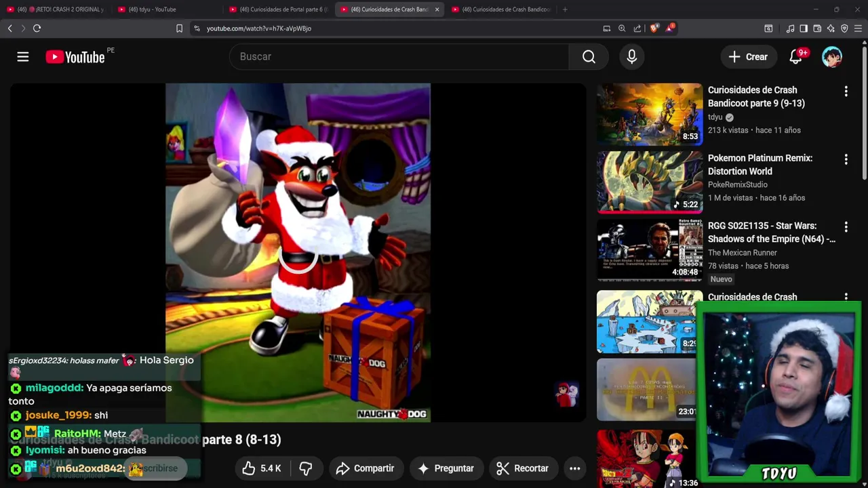Start voice search with the microphone
The image size is (868, 488).
(632, 57)
